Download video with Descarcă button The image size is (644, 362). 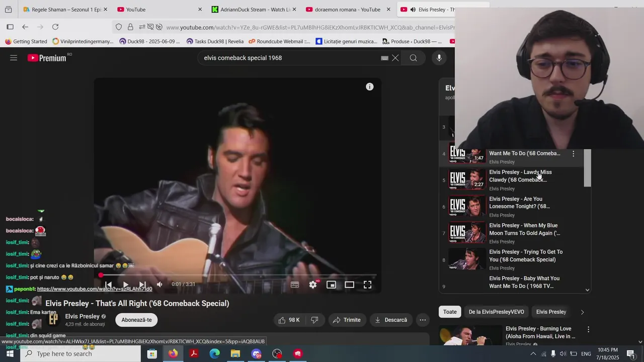tap(391, 320)
